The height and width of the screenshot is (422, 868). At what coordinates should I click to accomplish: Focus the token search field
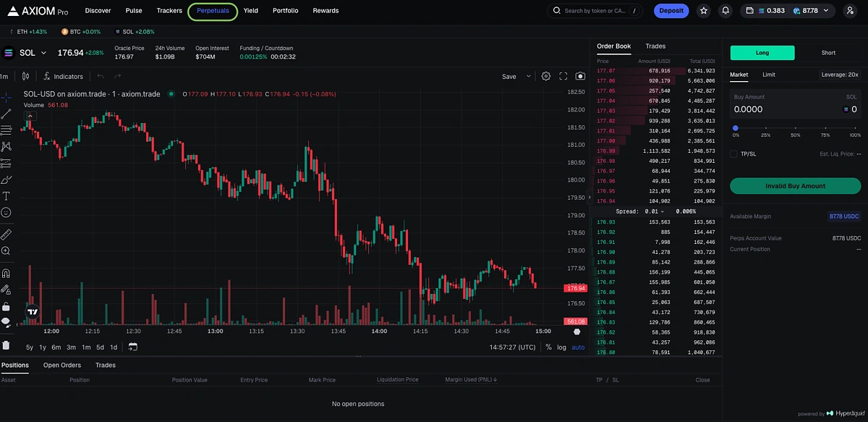(x=597, y=11)
